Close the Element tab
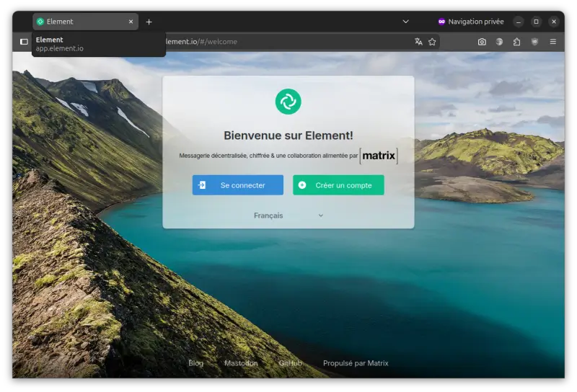Screen dimensions: 577x392 131,22
